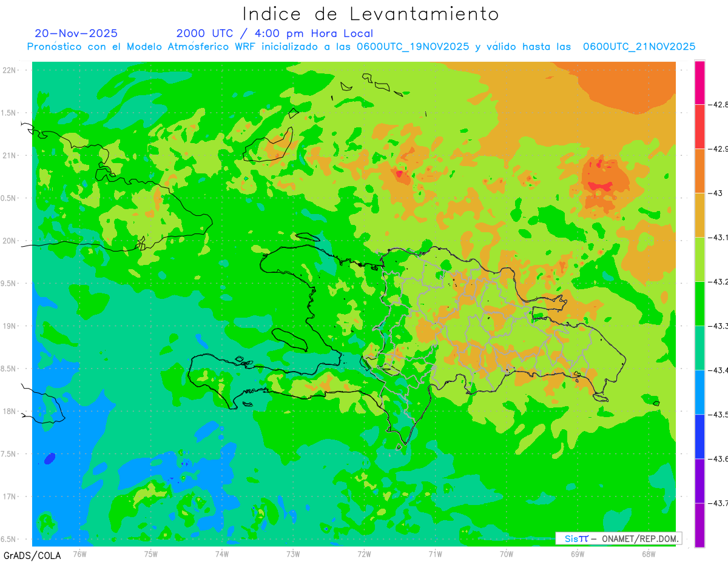728x562 pixels.
Task: Click the '-43' legend value
Action: tap(715, 193)
